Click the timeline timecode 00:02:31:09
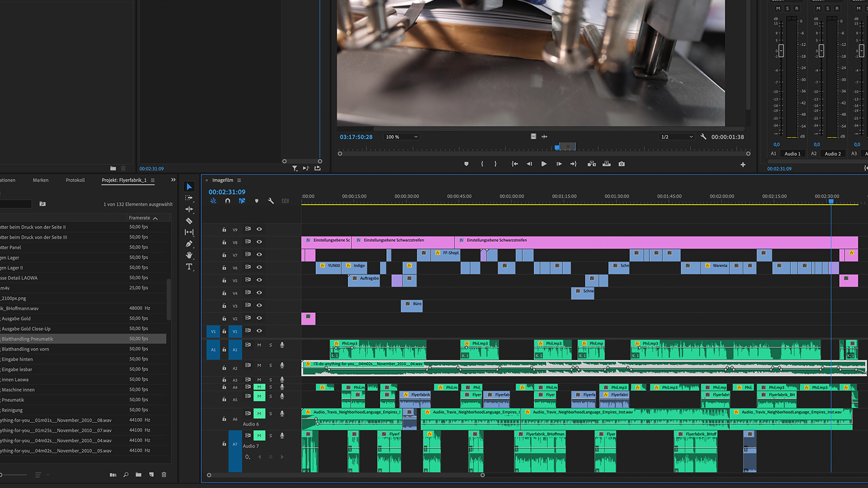 (x=227, y=192)
